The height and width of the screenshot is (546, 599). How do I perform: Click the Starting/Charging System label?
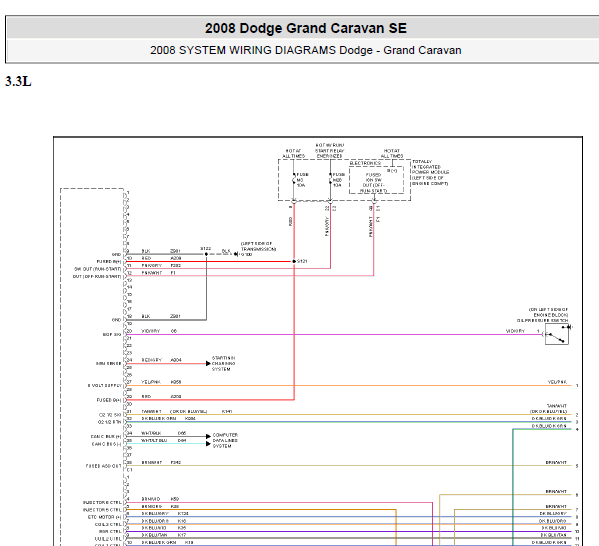click(223, 364)
